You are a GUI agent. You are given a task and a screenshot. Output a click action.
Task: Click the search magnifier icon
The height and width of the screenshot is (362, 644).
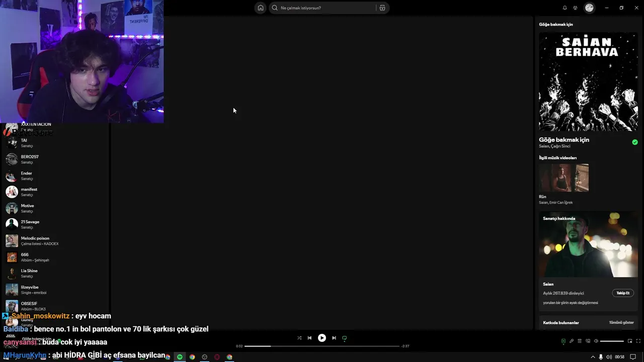(275, 8)
